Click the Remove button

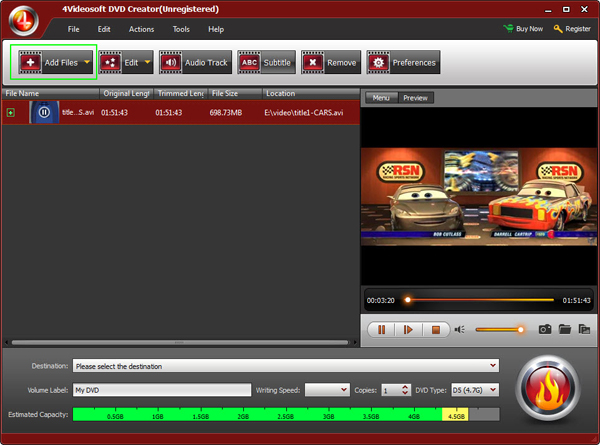click(331, 62)
